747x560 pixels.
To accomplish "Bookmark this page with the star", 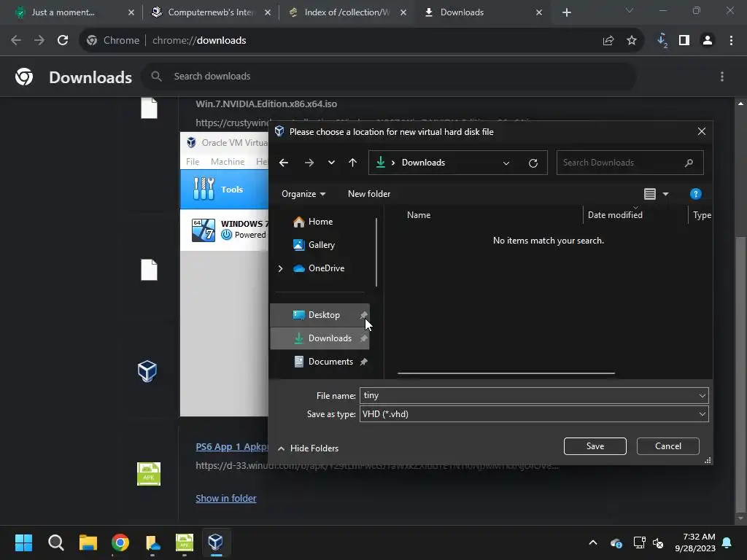I will (632, 41).
